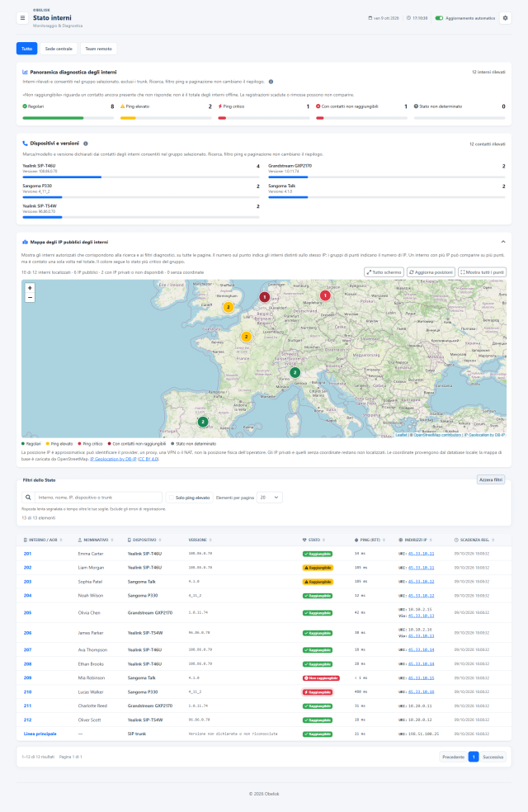Click the red marker near Magdeburg
This screenshot has width=528, height=812.
[325, 295]
